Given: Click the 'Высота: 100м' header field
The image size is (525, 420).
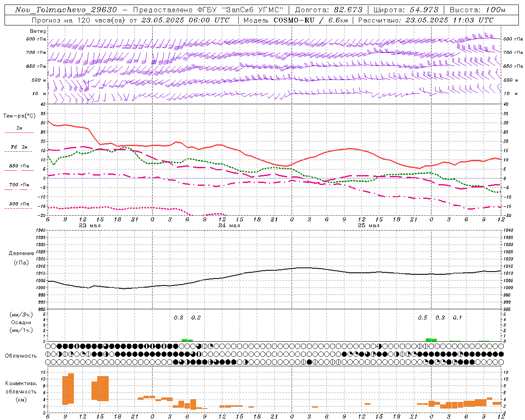Looking at the screenshot, I should point(477,10).
